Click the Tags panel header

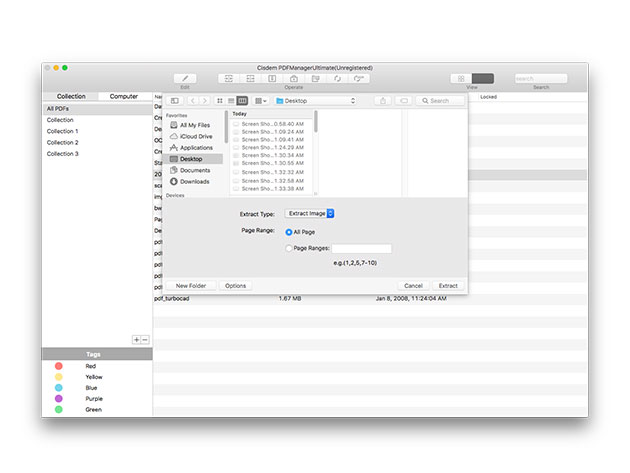tap(97, 354)
